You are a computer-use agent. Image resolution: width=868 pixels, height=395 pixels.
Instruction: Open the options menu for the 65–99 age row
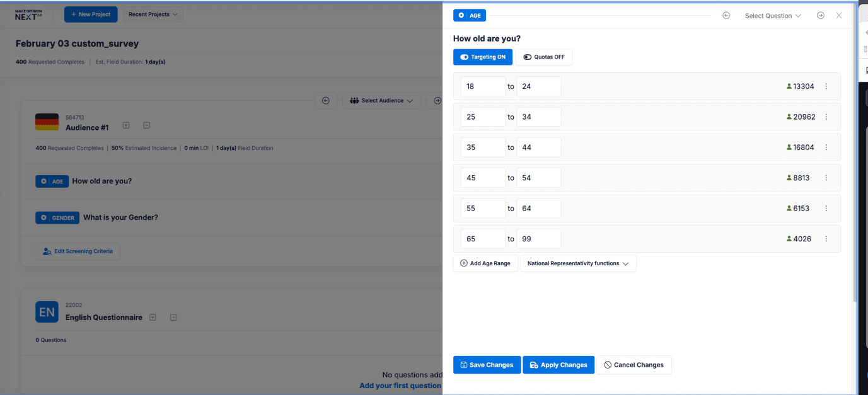pos(826,239)
